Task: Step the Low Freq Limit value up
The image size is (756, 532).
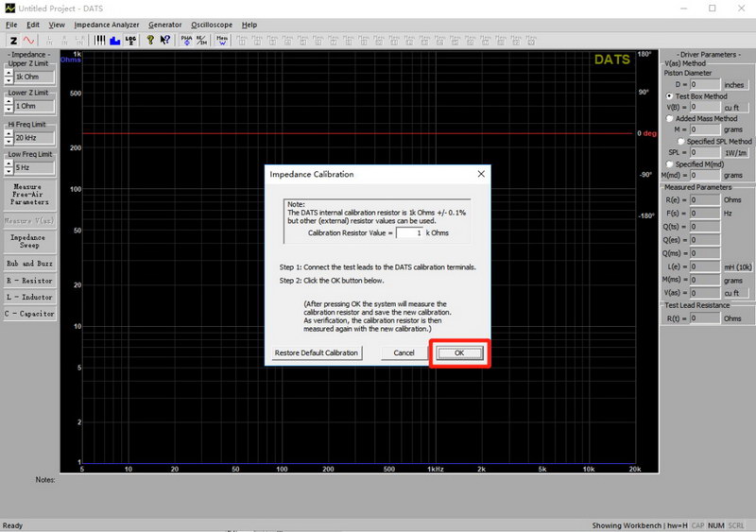Action: (x=9, y=163)
